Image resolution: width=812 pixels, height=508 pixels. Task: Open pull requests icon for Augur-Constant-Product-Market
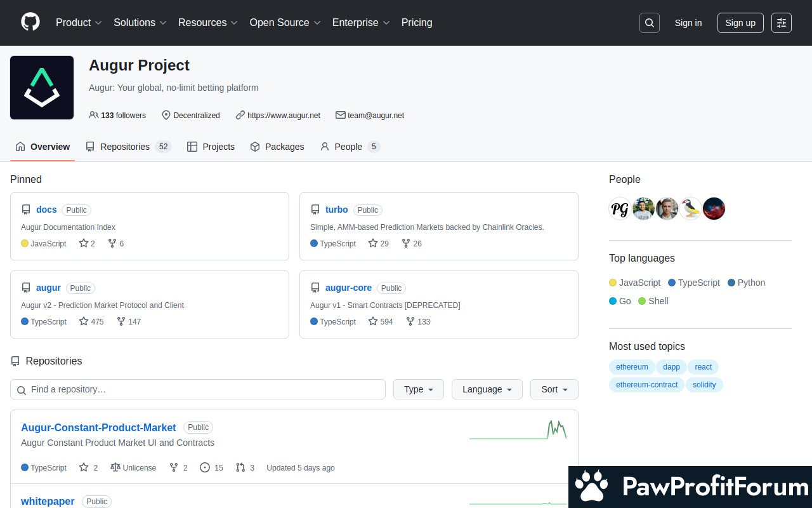pyautogui.click(x=240, y=467)
